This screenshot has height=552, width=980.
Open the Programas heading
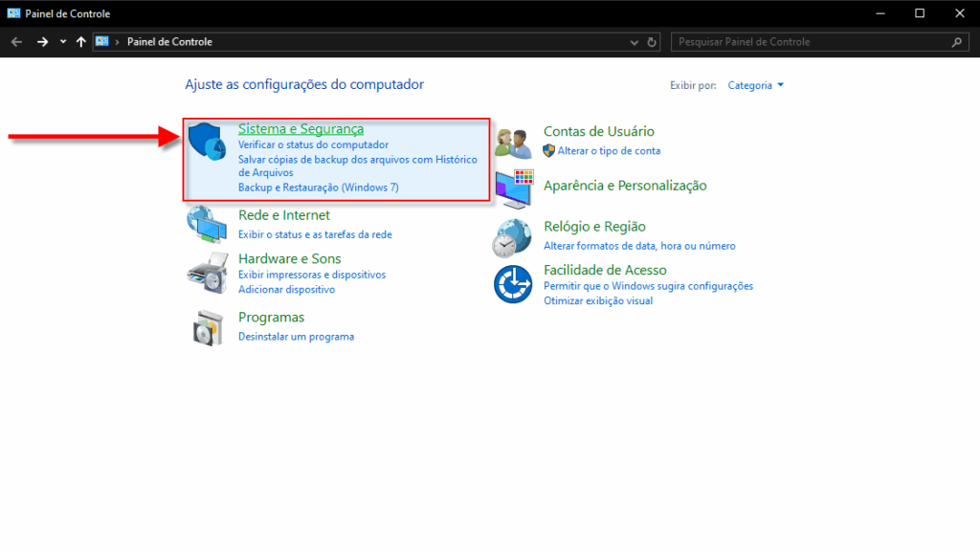point(271,318)
